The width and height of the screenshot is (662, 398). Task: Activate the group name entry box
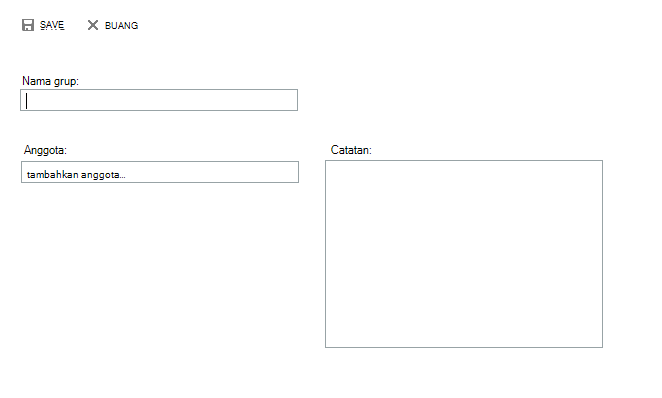159,100
